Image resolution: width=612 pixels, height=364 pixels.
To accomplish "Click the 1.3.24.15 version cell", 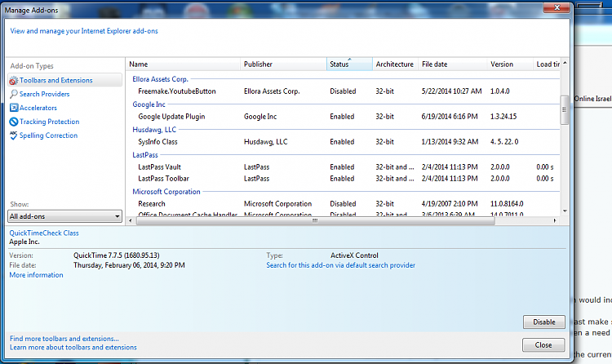I will coord(503,117).
